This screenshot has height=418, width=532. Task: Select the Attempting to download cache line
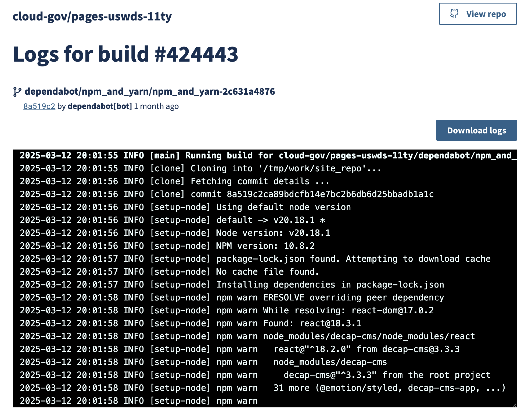click(255, 259)
